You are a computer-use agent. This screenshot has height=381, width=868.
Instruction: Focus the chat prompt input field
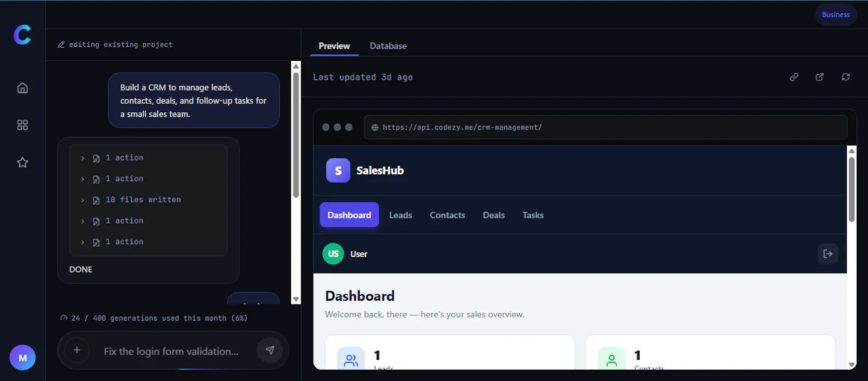(171, 351)
